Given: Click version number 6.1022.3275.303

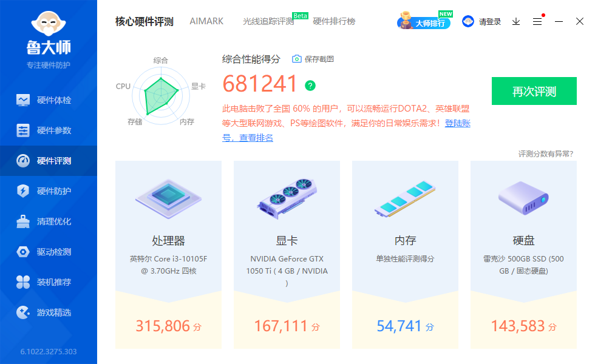Looking at the screenshot, I should [49, 351].
